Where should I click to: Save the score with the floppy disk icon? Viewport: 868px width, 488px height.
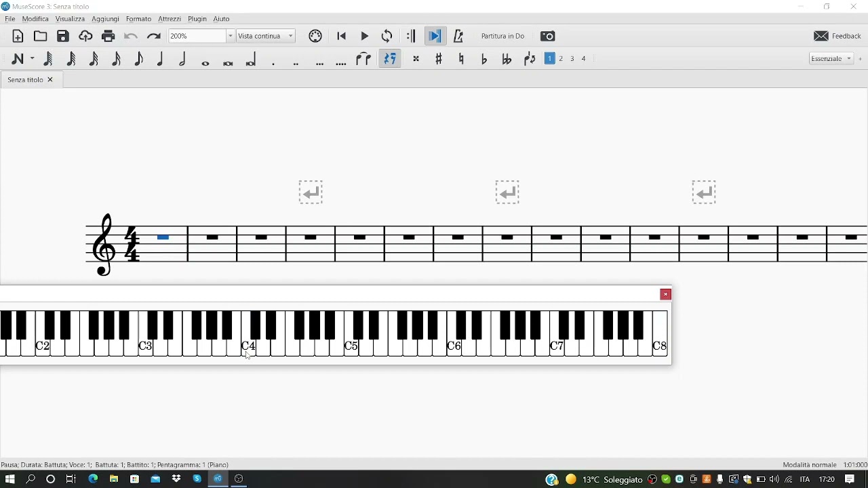click(63, 37)
